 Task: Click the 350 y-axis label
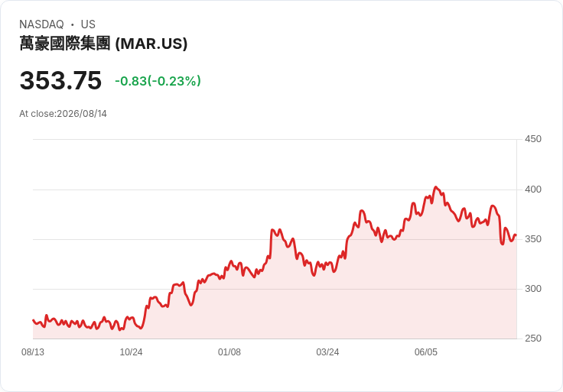[x=533, y=239]
